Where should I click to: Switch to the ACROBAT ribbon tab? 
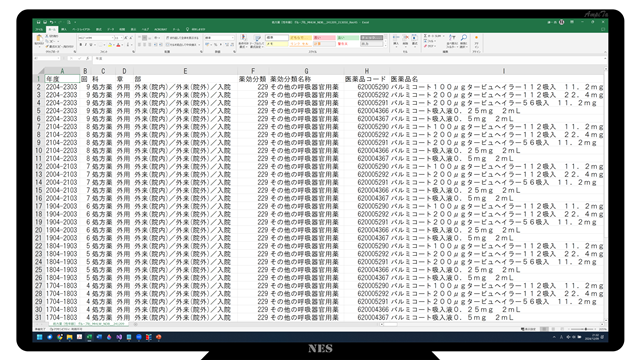pyautogui.click(x=160, y=29)
